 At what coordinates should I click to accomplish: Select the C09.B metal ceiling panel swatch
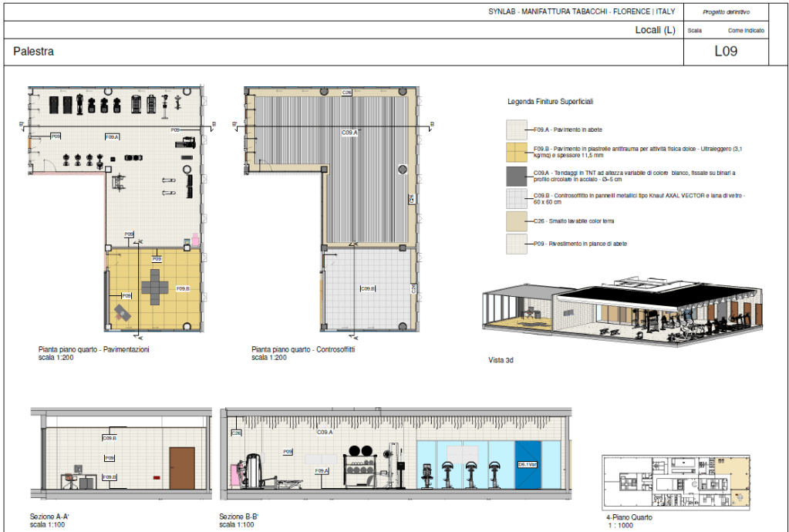[x=516, y=199]
